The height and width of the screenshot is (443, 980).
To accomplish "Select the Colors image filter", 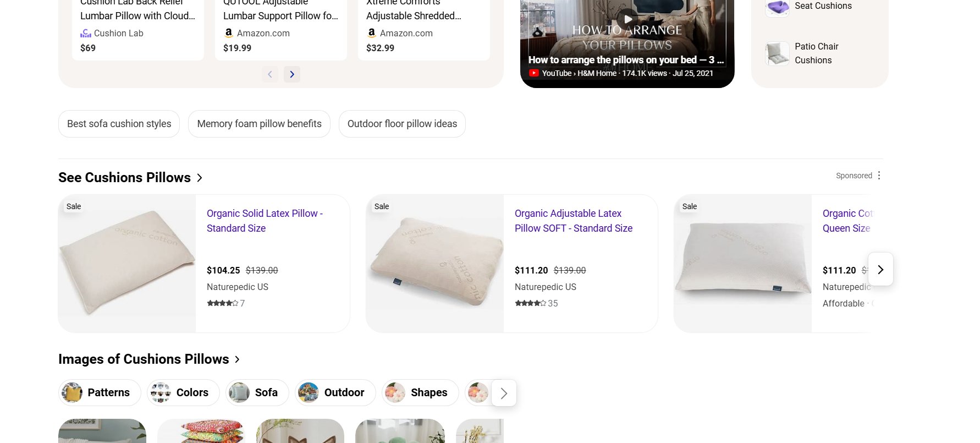I will pyautogui.click(x=183, y=392).
